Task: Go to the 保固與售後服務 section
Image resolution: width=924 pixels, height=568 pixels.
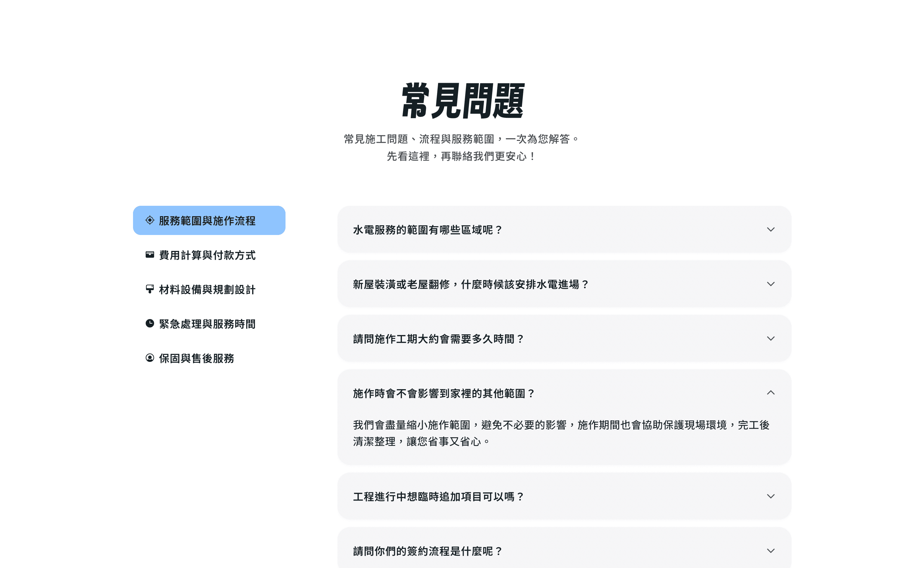Action: click(196, 358)
